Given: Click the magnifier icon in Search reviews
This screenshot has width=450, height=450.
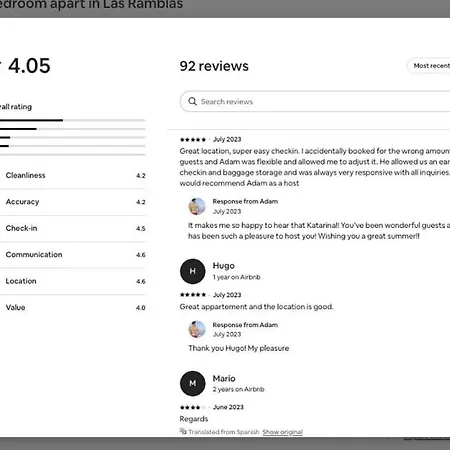Looking at the screenshot, I should coord(192,101).
